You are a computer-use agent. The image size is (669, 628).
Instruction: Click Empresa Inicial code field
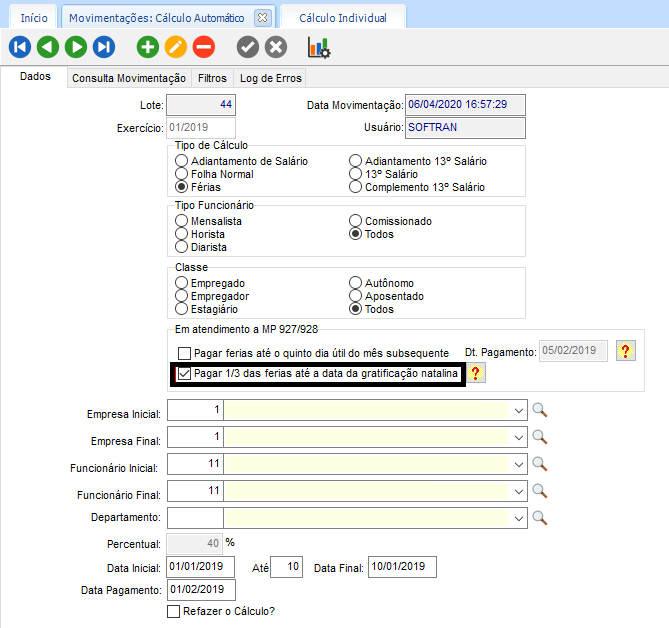click(195, 410)
